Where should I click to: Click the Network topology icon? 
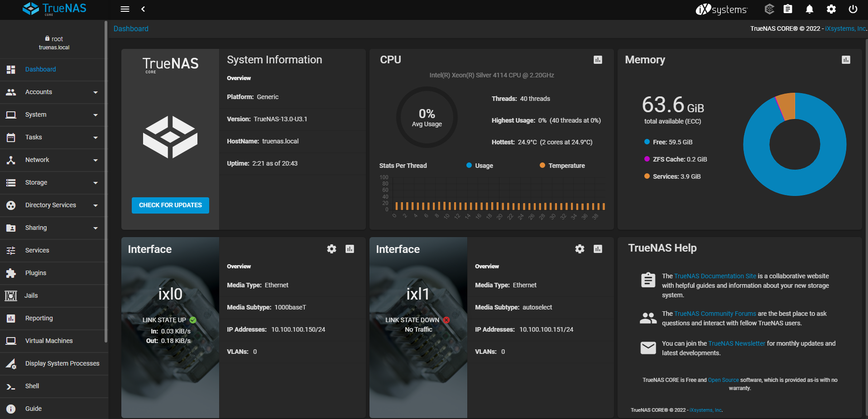click(x=11, y=160)
